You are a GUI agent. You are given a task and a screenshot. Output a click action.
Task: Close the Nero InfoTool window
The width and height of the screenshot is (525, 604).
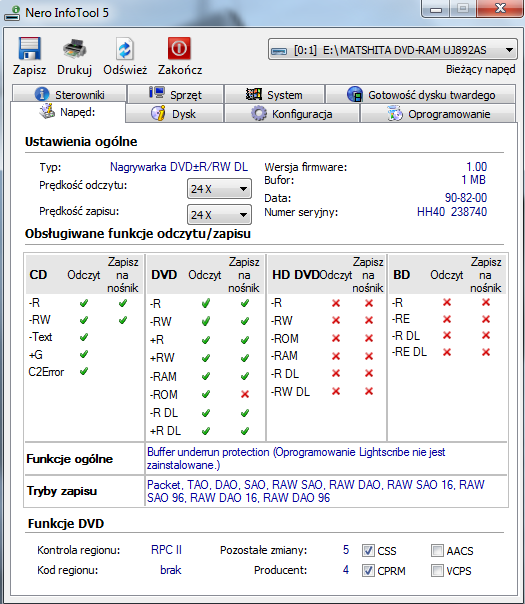pos(500,8)
